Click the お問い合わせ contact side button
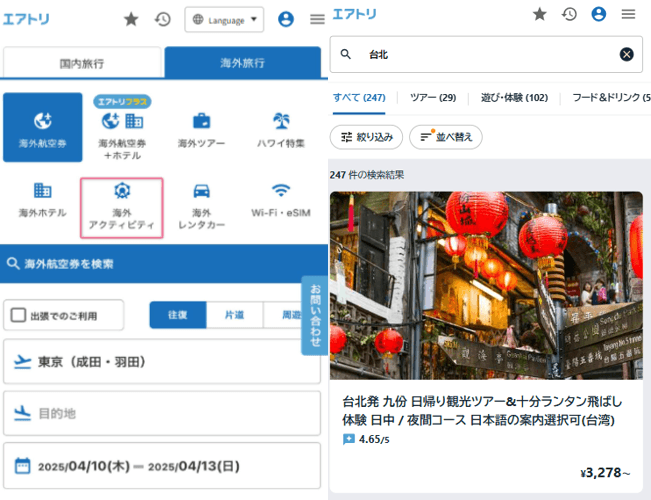The width and height of the screenshot is (651, 500). [315, 316]
